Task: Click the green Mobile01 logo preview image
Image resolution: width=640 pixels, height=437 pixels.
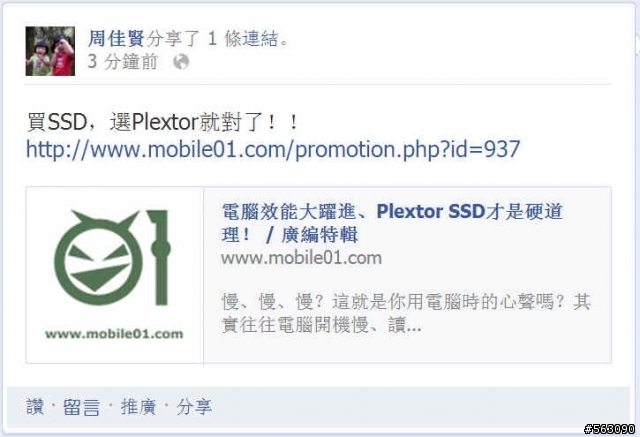Action: tap(115, 275)
